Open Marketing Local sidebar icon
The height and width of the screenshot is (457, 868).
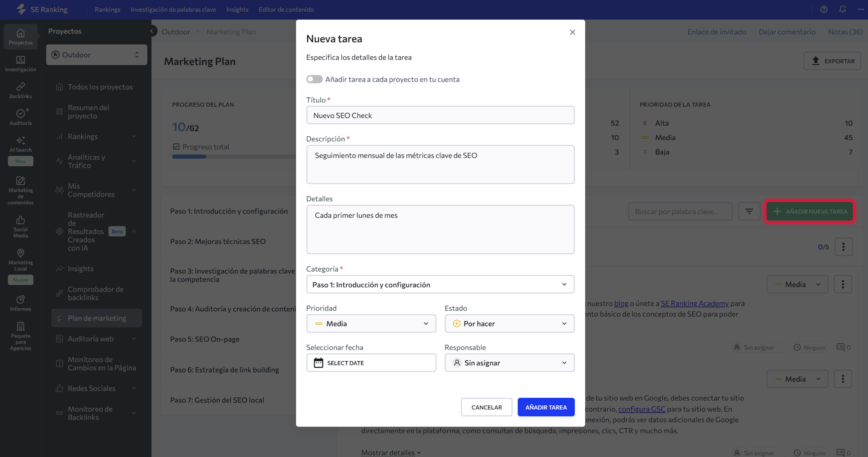(21, 260)
